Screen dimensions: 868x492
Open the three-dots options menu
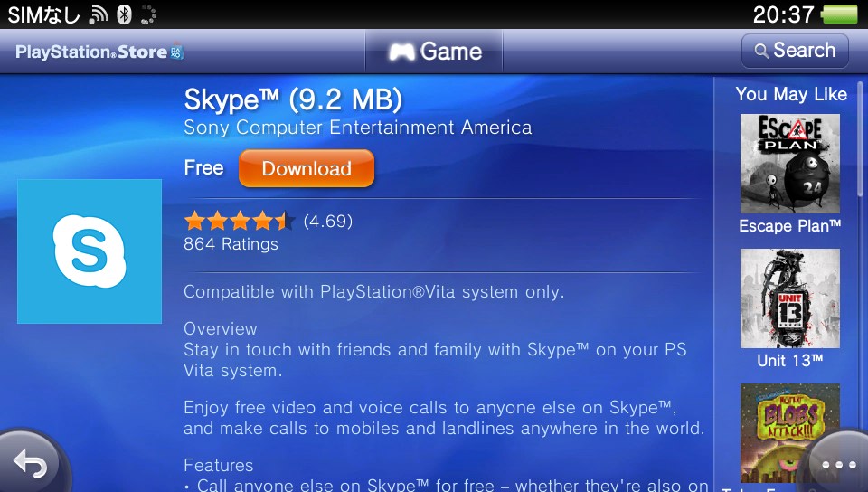click(839, 464)
